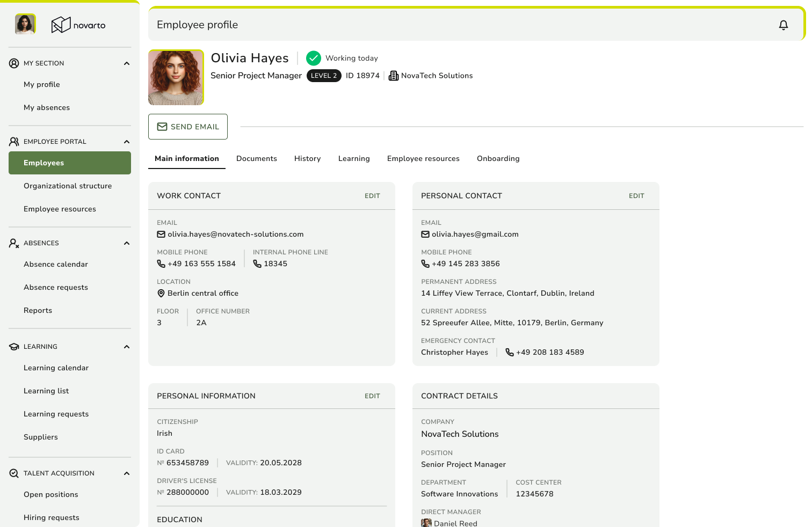
Task: Click the Novarto logo
Action: pos(78,25)
